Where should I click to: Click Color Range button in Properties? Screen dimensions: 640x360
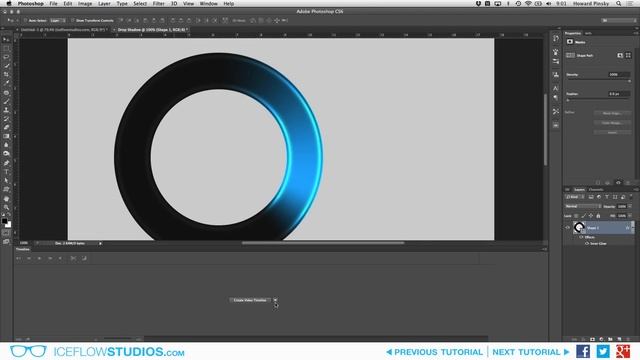[x=612, y=123]
